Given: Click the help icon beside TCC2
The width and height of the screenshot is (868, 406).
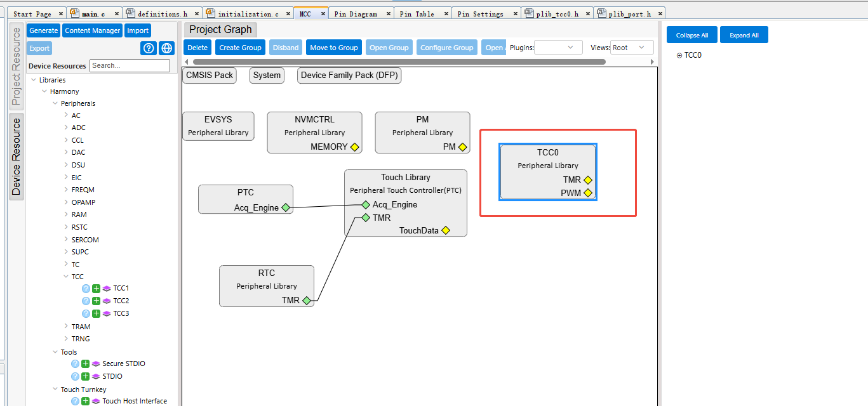Looking at the screenshot, I should [x=86, y=301].
